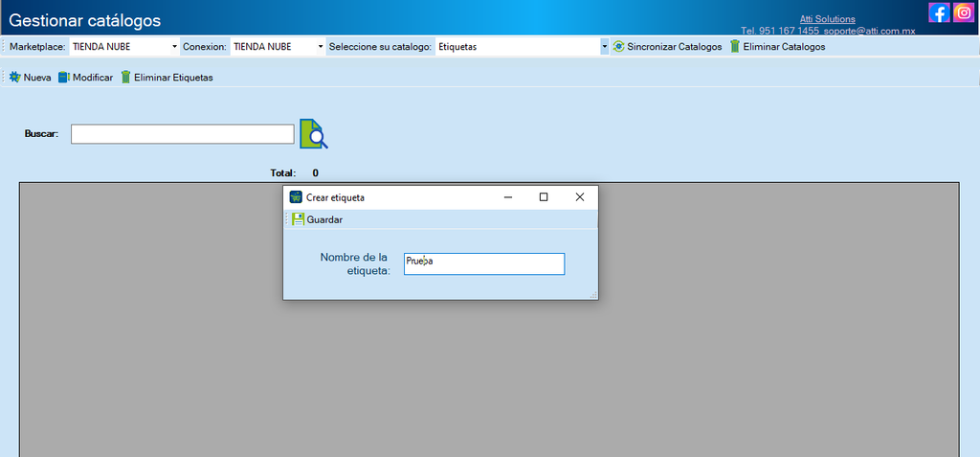
Task: Click the Eliminar Catalogos trash icon
Action: [735, 46]
